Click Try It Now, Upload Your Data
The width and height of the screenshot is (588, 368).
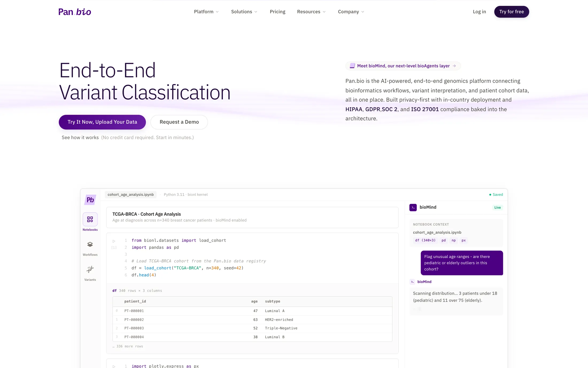(102, 122)
